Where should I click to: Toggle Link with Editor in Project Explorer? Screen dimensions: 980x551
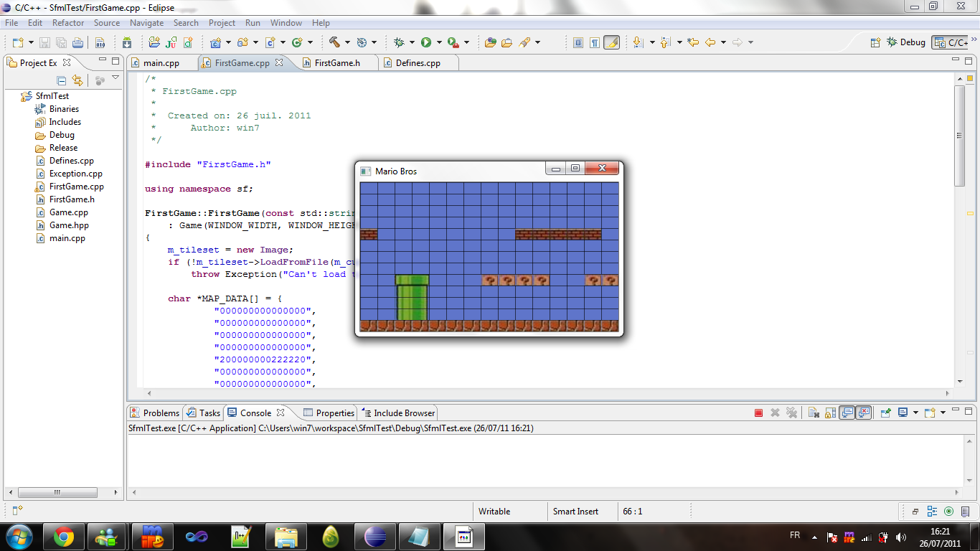[77, 80]
